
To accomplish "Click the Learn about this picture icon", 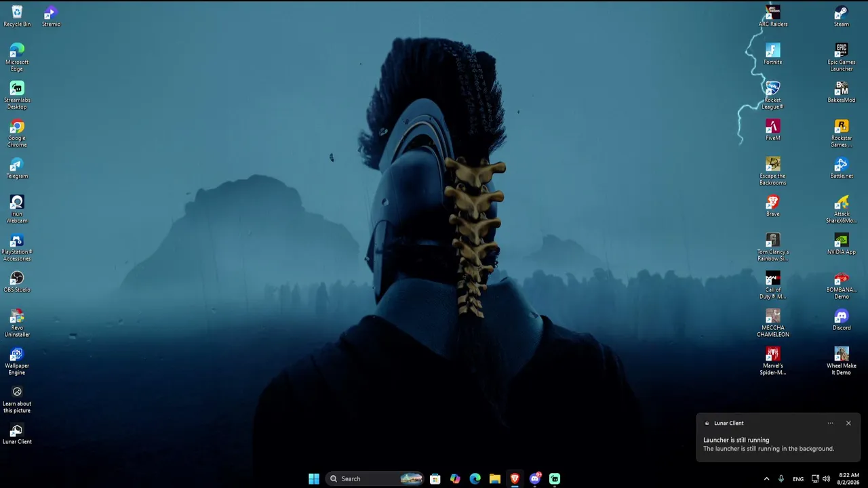I will (17, 399).
